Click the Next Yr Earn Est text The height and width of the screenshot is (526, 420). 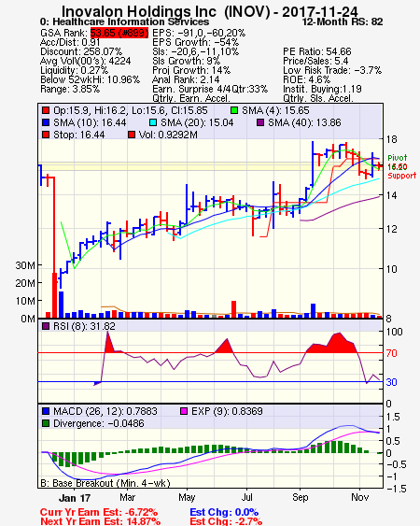point(100,521)
